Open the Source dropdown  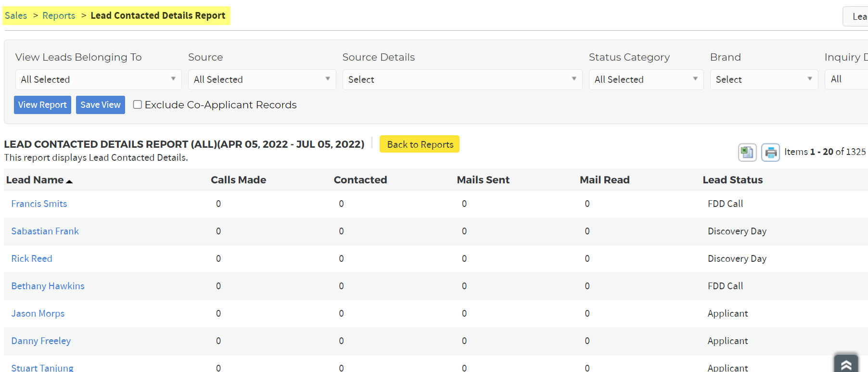262,79
